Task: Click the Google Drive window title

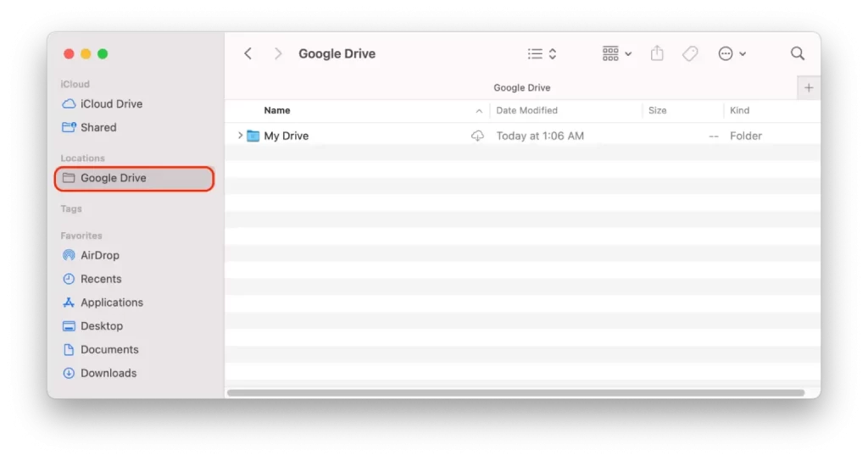Action: (337, 53)
